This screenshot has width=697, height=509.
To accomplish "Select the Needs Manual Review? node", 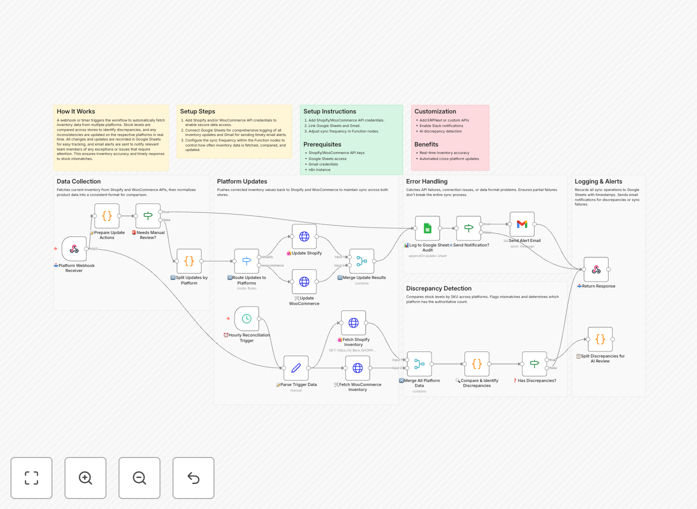I will coord(148,216).
